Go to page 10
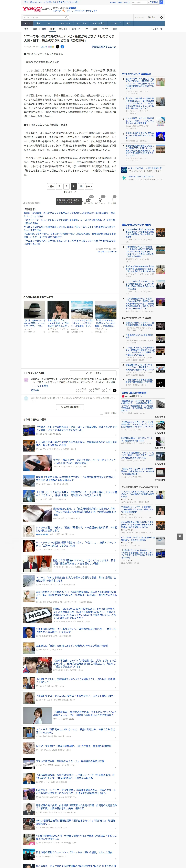The height and width of the screenshot is (868, 186). 81,186
